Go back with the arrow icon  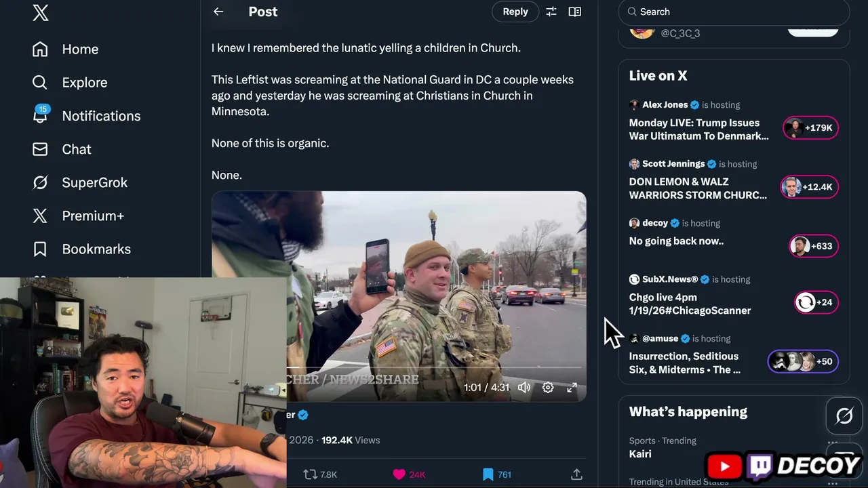(x=218, y=12)
